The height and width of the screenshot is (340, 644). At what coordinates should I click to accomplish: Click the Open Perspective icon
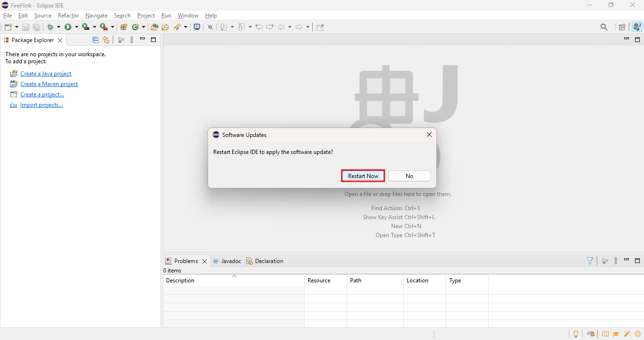pyautogui.click(x=622, y=27)
